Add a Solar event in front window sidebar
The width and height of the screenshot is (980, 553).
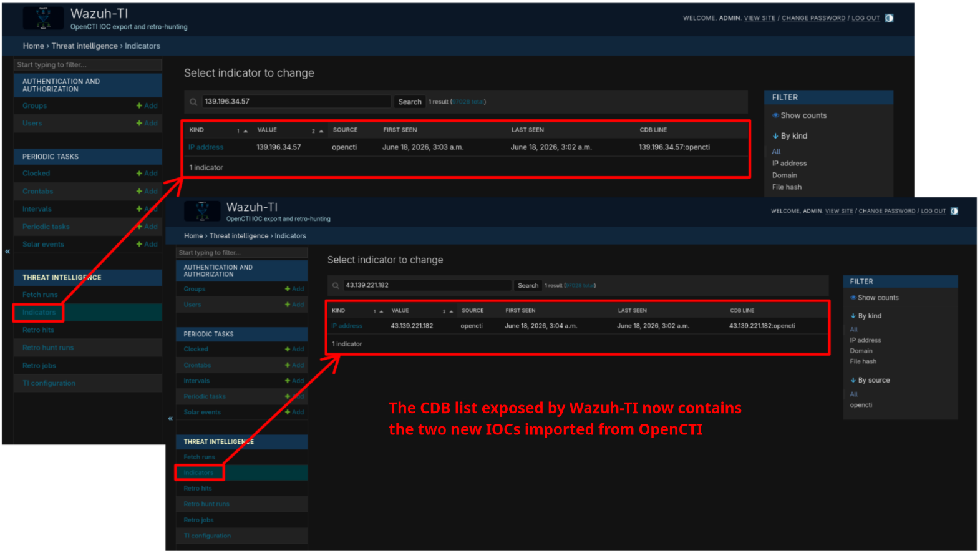click(x=294, y=412)
